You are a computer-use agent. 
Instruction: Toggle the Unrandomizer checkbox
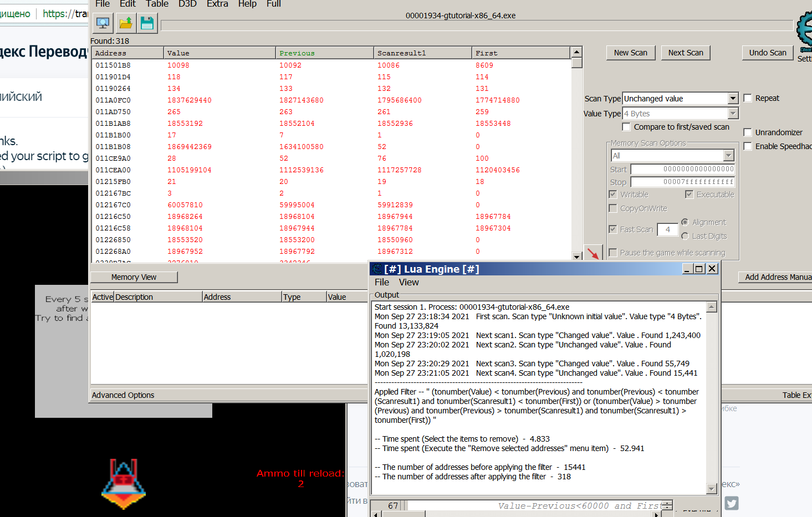748,132
